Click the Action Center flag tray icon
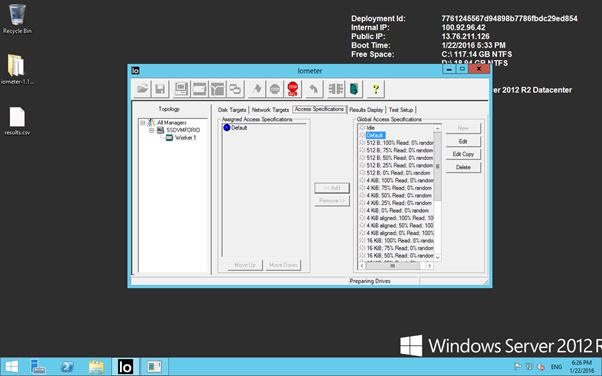This screenshot has width=602, height=376. click(518, 366)
